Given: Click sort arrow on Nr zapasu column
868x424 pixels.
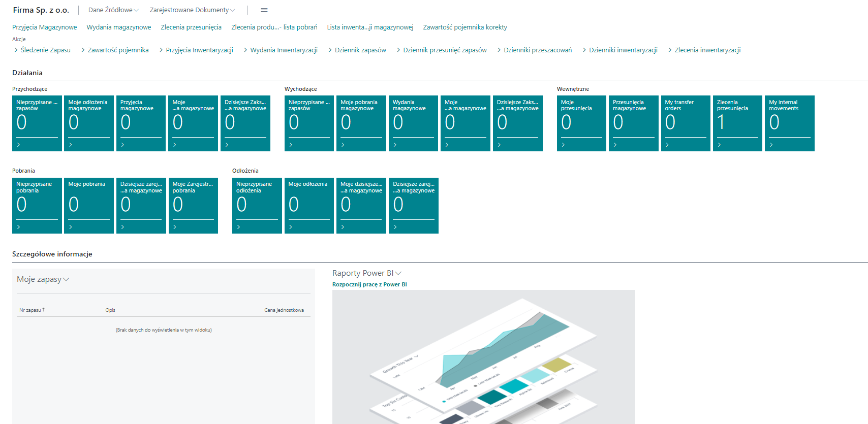Looking at the screenshot, I should point(44,310).
